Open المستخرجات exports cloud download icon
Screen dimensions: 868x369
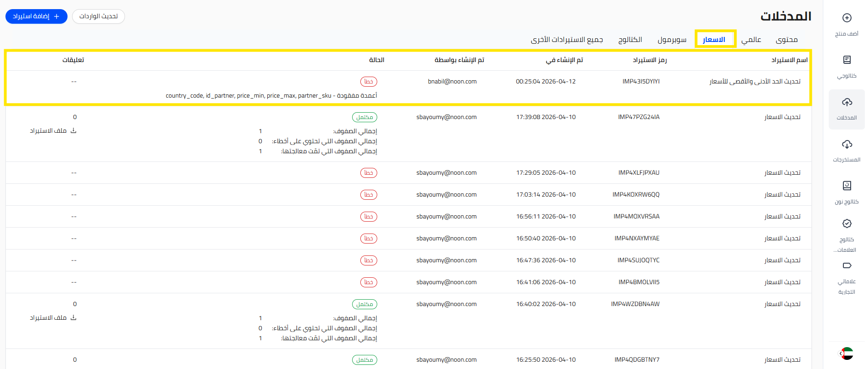(x=847, y=145)
